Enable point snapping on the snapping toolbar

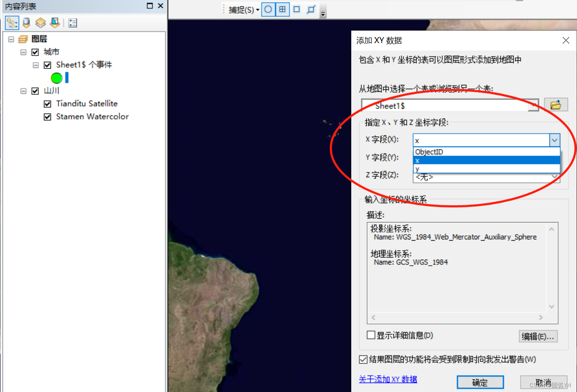(x=268, y=9)
